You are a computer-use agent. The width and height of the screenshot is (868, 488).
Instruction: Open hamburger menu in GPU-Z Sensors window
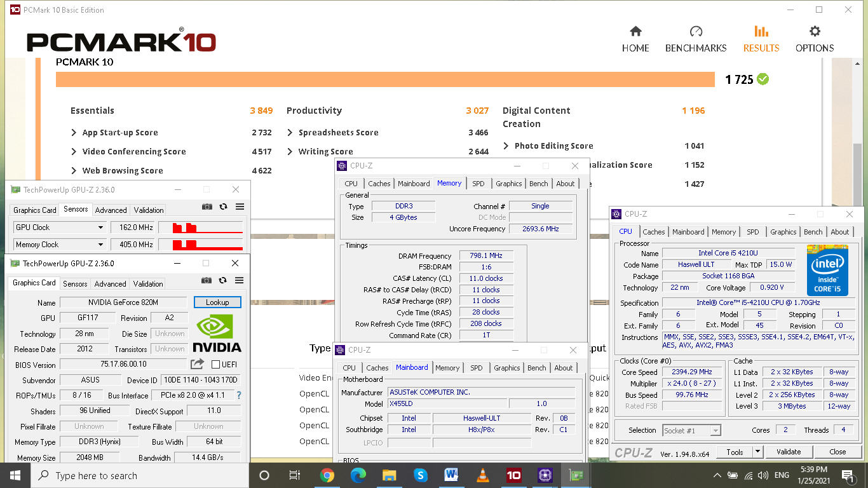[x=240, y=207]
